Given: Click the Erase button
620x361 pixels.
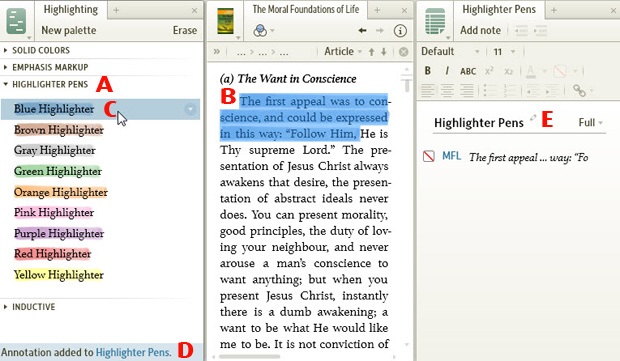Looking at the screenshot, I should click(185, 30).
